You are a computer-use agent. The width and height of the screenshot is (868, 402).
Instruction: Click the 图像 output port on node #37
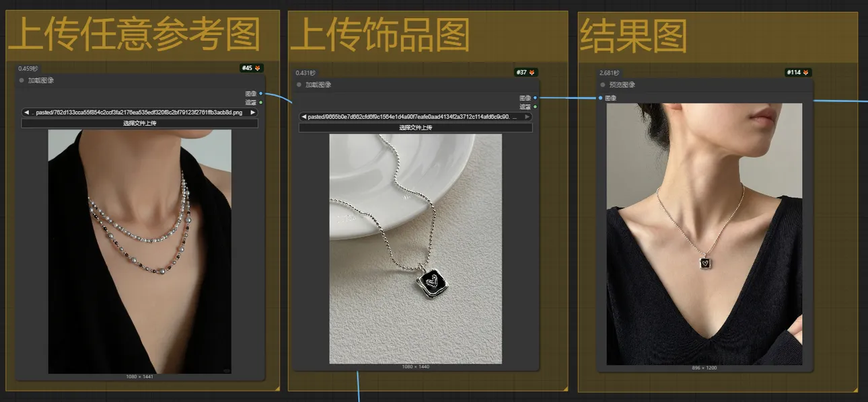point(535,98)
